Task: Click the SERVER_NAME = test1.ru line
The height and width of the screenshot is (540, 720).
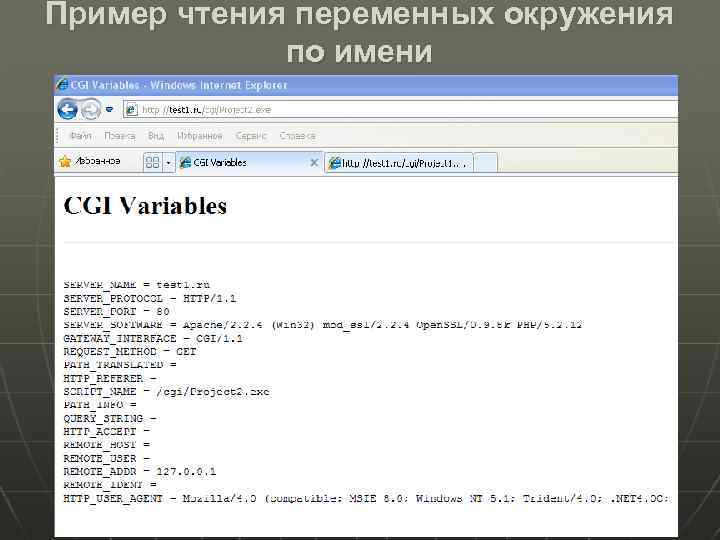Action: [137, 285]
